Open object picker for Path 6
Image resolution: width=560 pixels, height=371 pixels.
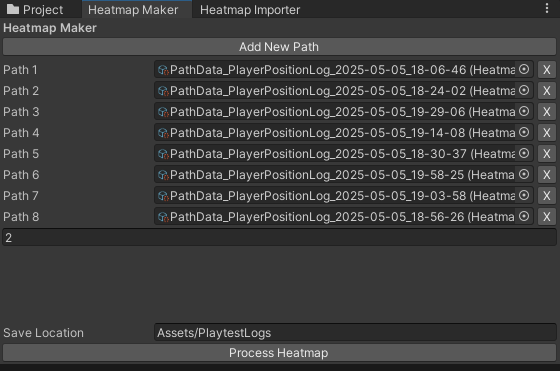[524, 174]
